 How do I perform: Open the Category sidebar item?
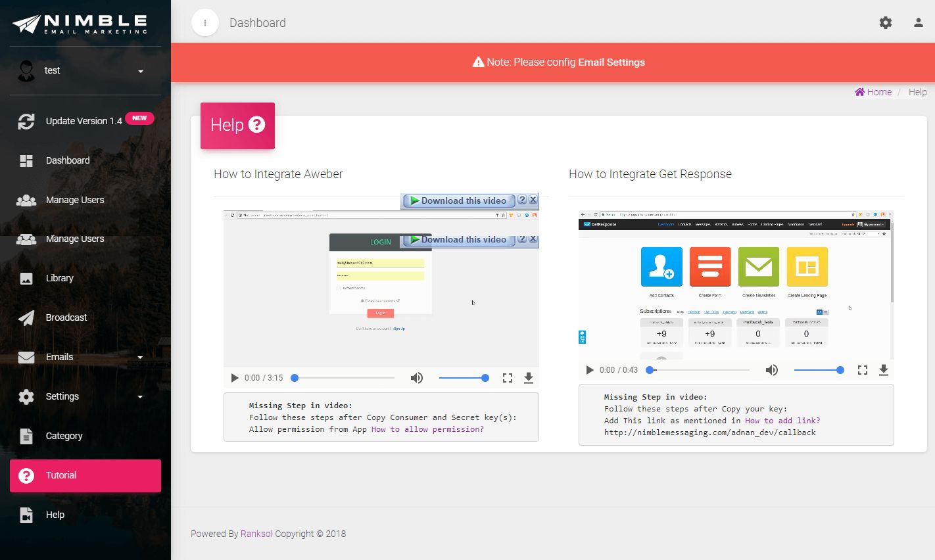click(x=85, y=436)
